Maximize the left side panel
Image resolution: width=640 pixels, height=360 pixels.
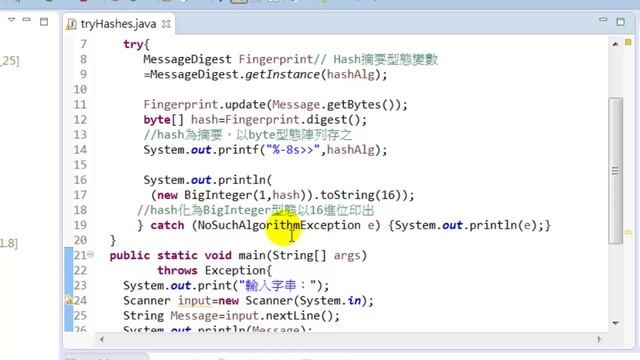[44, 22]
